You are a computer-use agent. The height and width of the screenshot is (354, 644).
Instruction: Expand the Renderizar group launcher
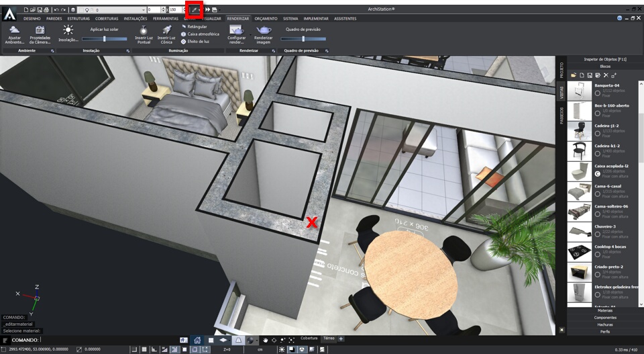pyautogui.click(x=274, y=50)
